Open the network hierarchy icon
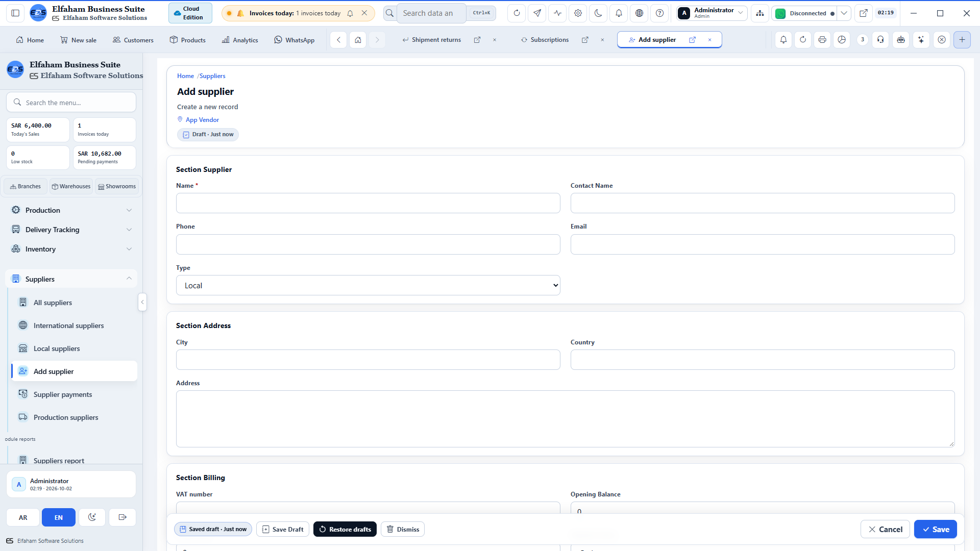Screen dimensions: 980x551 760,13
